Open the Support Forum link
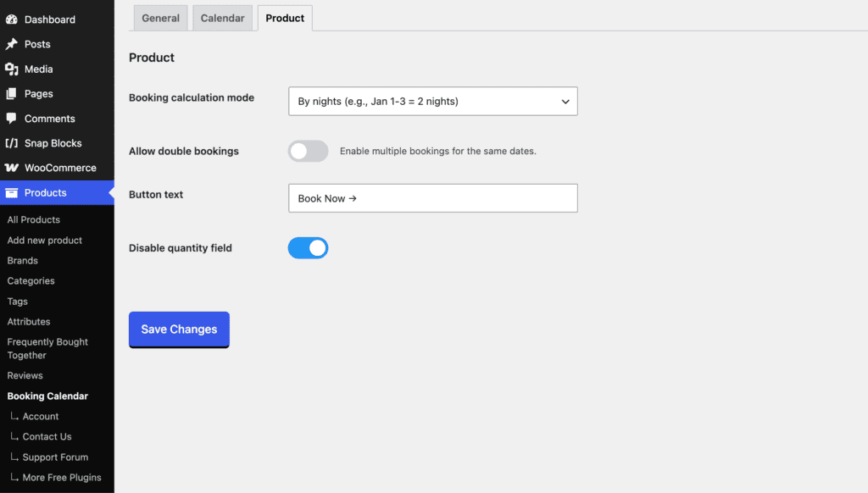Screen dimensions: 868x493 (55, 457)
